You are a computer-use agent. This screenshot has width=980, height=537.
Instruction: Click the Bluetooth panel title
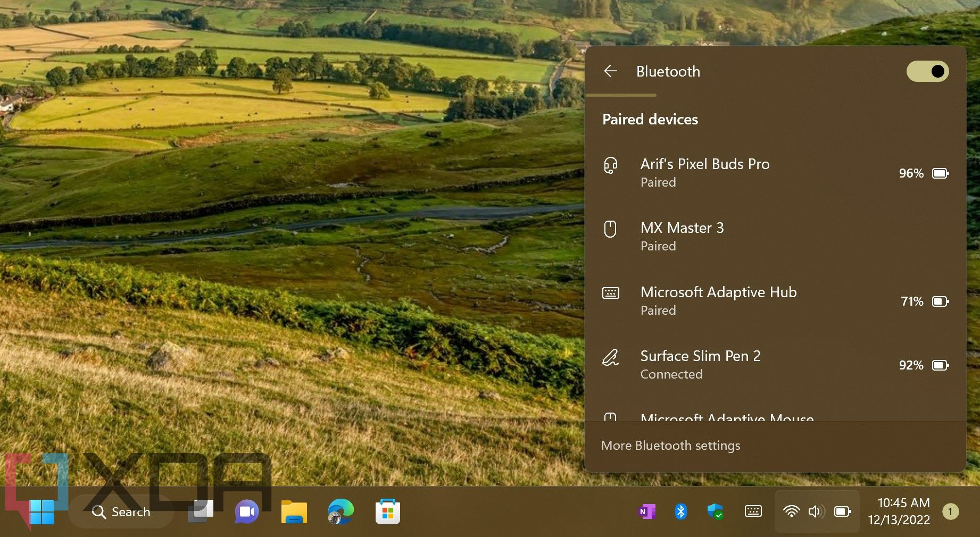668,71
